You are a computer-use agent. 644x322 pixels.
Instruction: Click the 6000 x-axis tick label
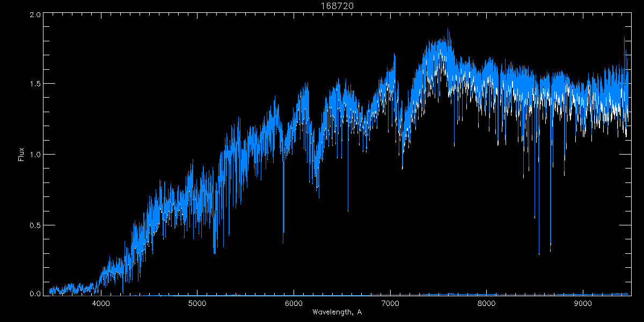(x=294, y=303)
